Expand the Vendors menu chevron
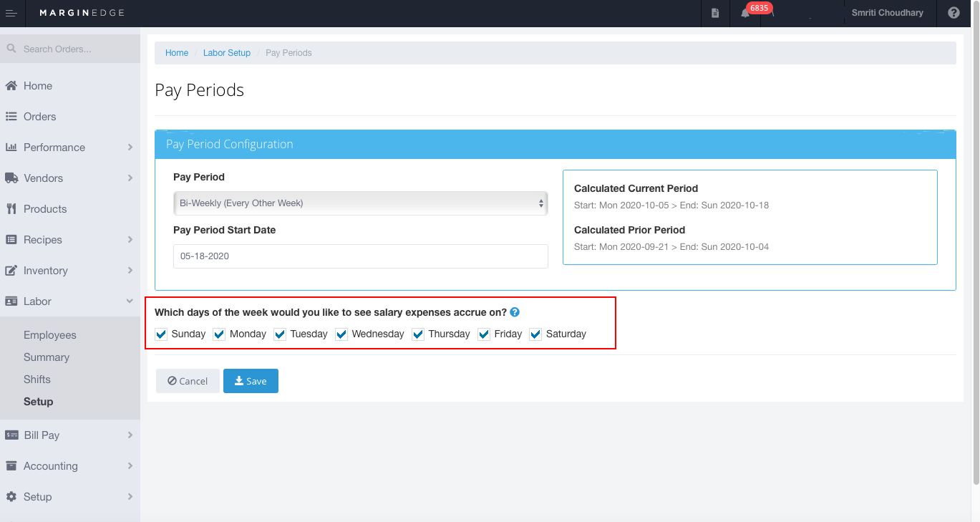 point(130,178)
